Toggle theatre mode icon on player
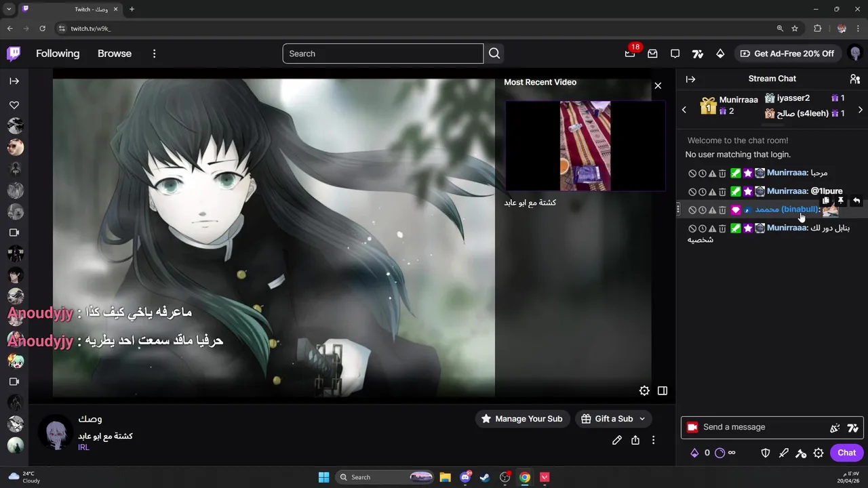Screen dimensions: 868x488 coord(663,390)
